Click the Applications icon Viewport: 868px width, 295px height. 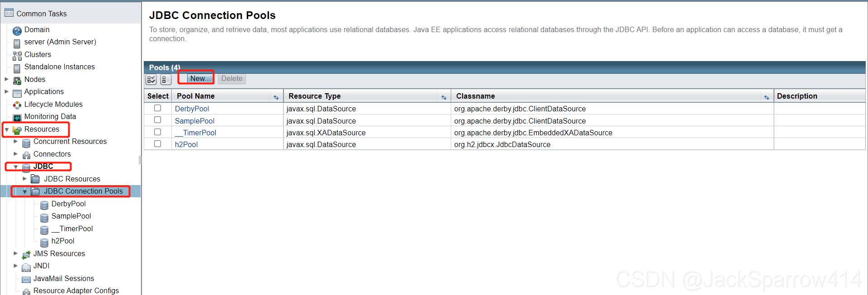17,93
